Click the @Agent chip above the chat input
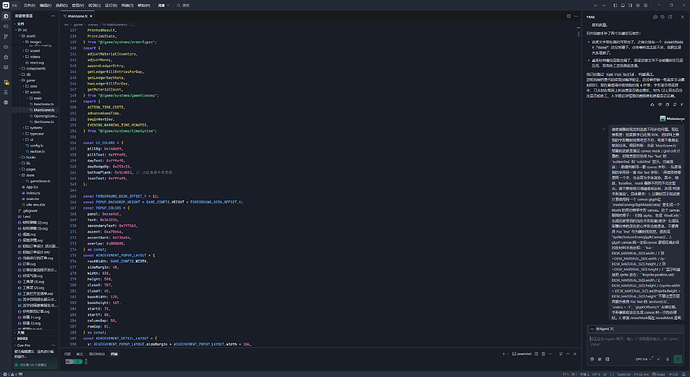The image size is (690, 377). [x=602, y=329]
